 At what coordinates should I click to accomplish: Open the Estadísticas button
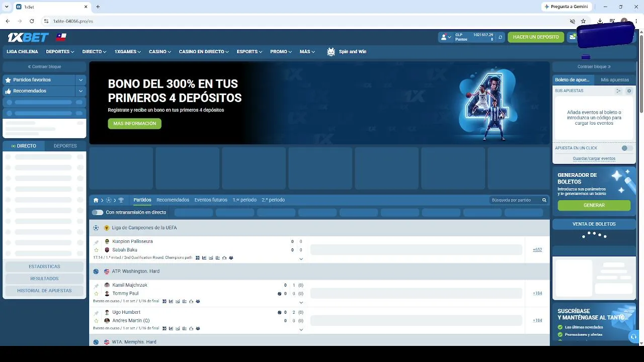pos(44,266)
